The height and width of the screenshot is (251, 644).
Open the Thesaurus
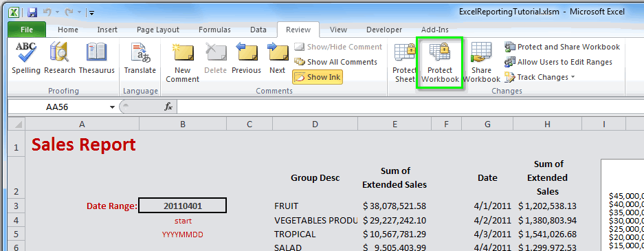click(96, 58)
